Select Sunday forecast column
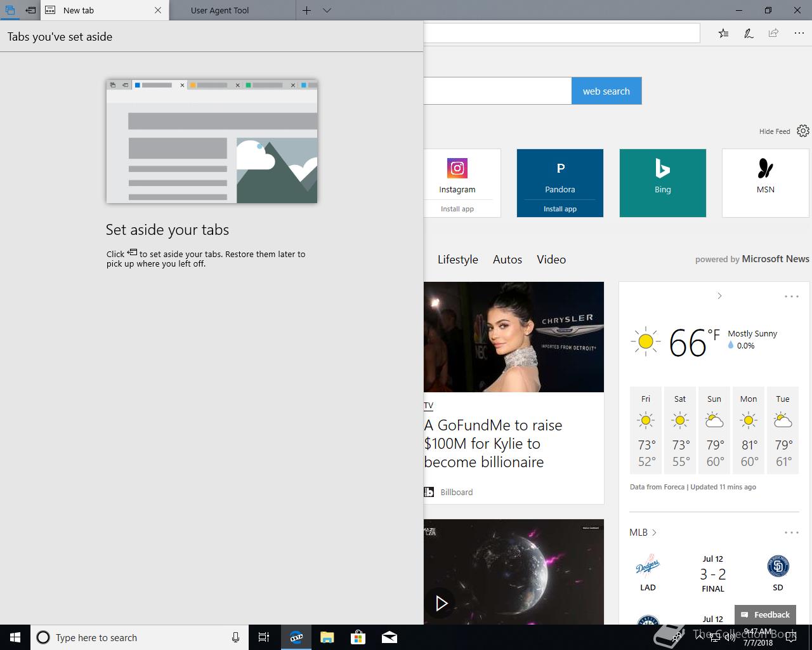 coord(714,430)
